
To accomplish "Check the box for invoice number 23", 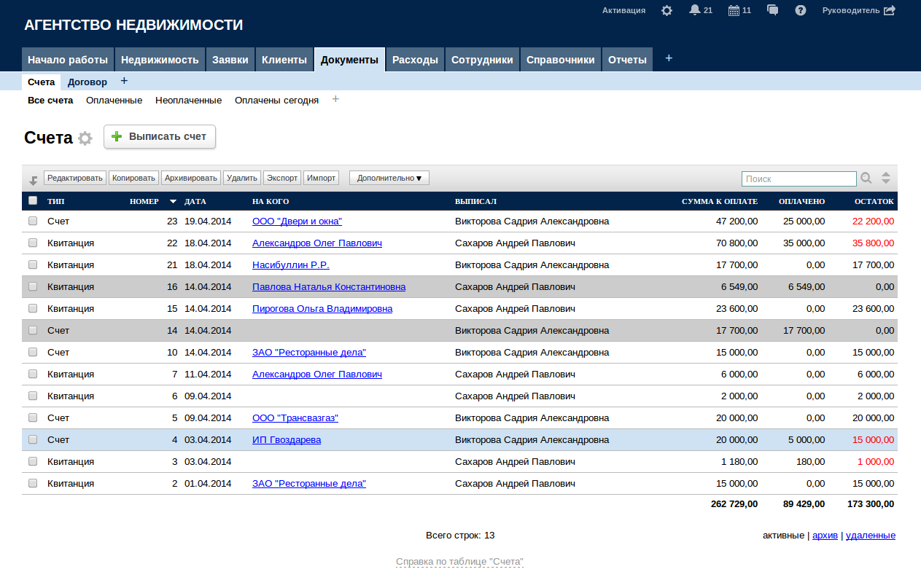I will click(32, 221).
